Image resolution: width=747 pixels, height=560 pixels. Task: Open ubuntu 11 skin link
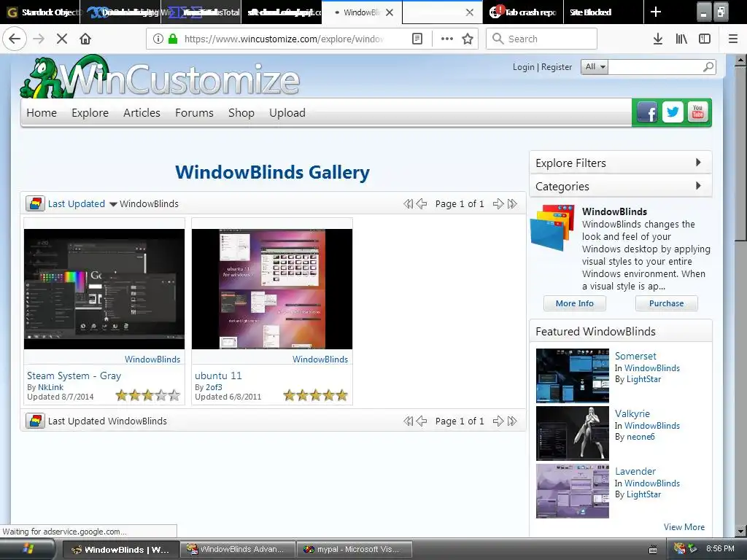(218, 376)
